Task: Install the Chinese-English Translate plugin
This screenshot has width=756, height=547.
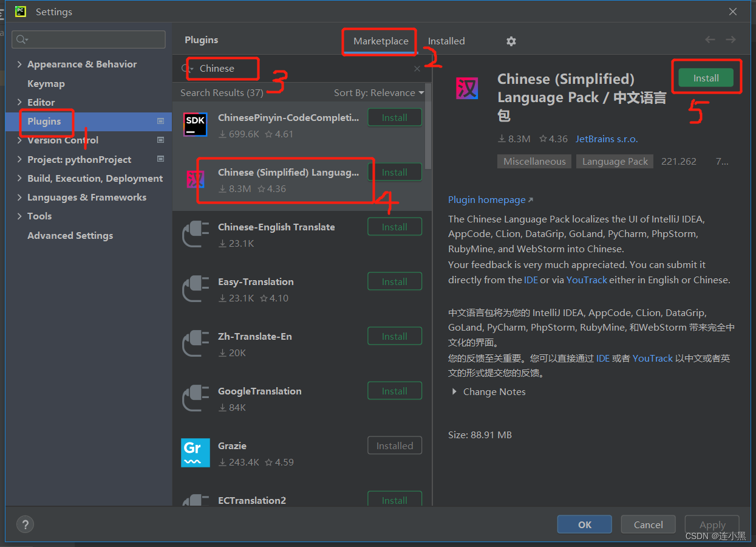Action: click(395, 227)
